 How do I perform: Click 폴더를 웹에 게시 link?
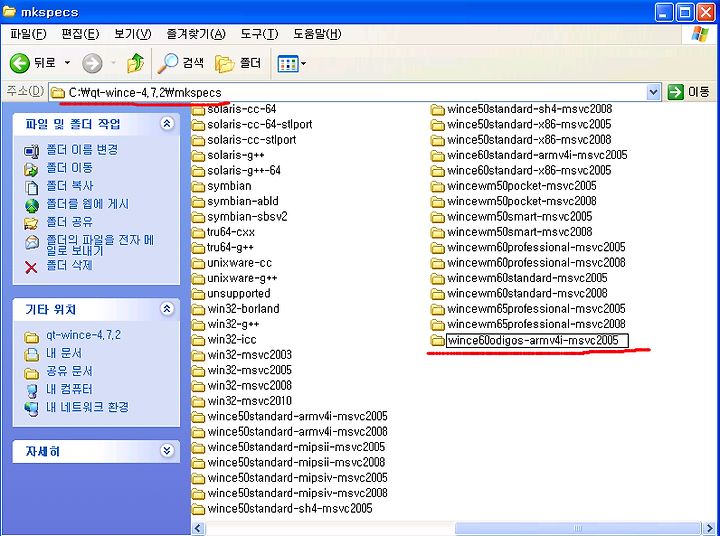point(88,204)
